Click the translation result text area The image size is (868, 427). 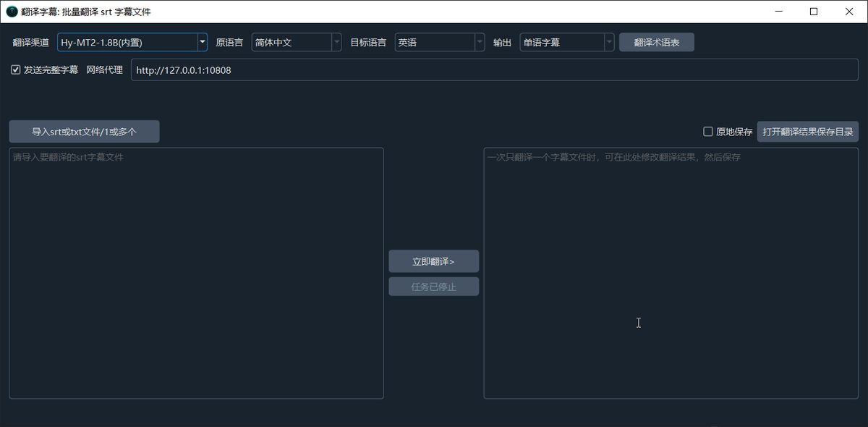[671, 273]
